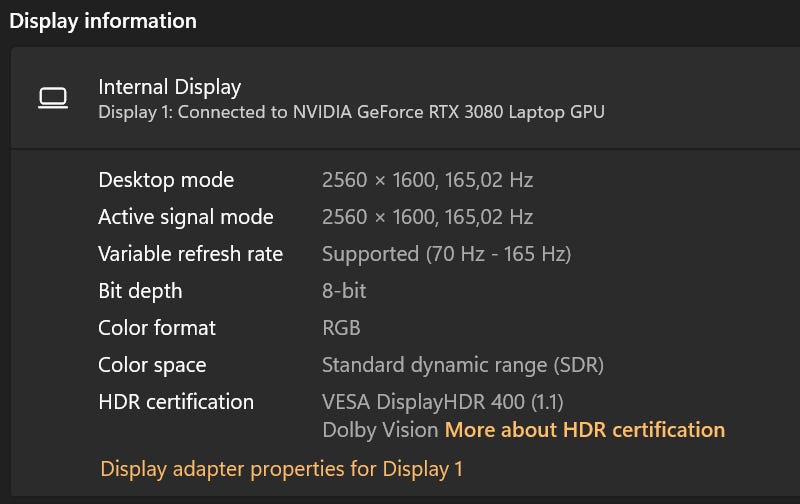Click the NVIDIA GeForce RTX 3080 connection subtitle
The height and width of the screenshot is (504, 800).
coord(351,112)
